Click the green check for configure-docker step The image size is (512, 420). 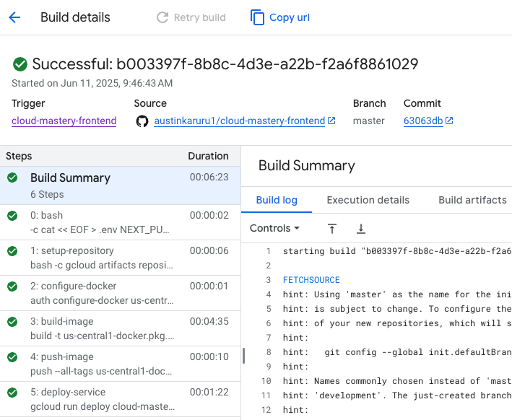pos(12,286)
